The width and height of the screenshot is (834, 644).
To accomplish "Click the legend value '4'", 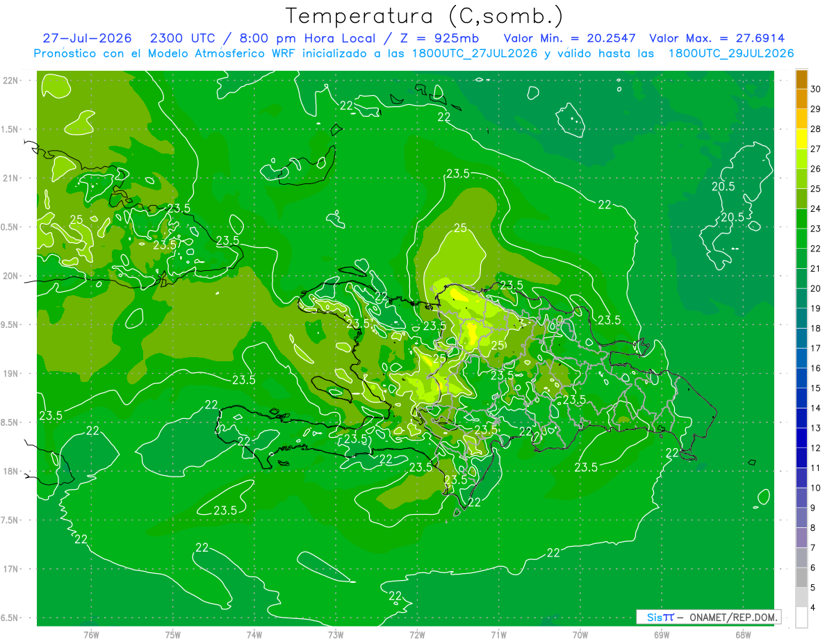I will click(814, 608).
